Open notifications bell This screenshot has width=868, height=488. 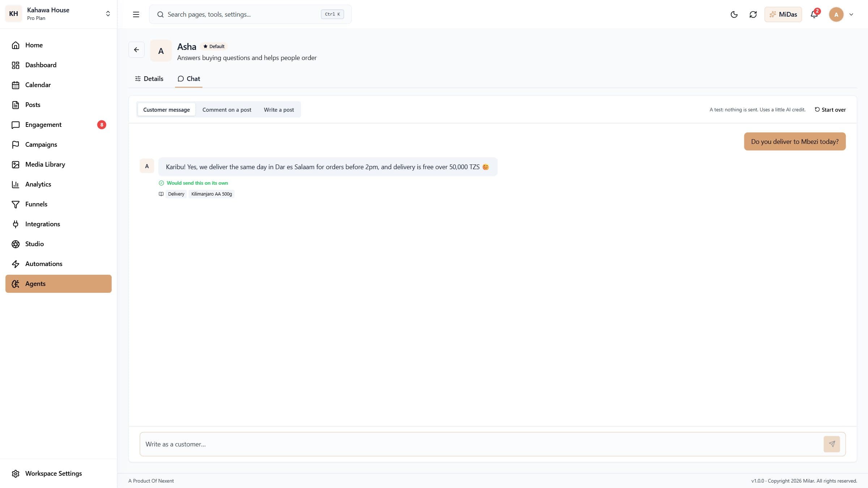[x=814, y=14]
